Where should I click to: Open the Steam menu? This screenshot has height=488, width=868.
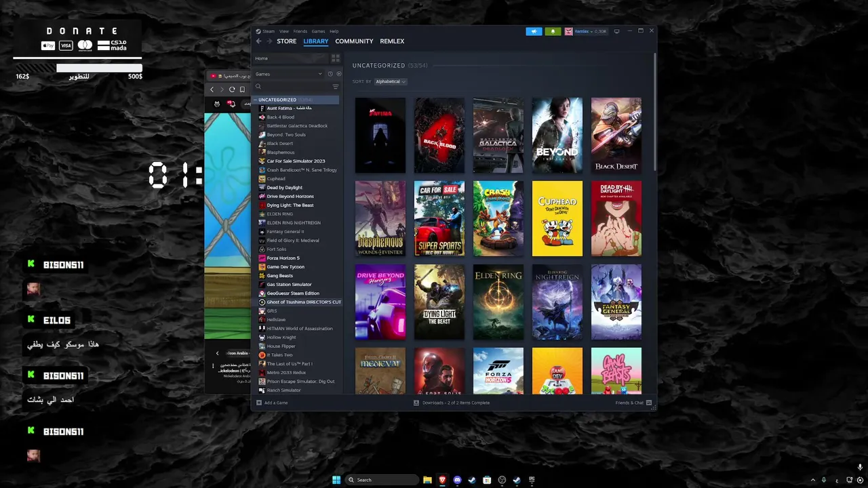pyautogui.click(x=269, y=31)
